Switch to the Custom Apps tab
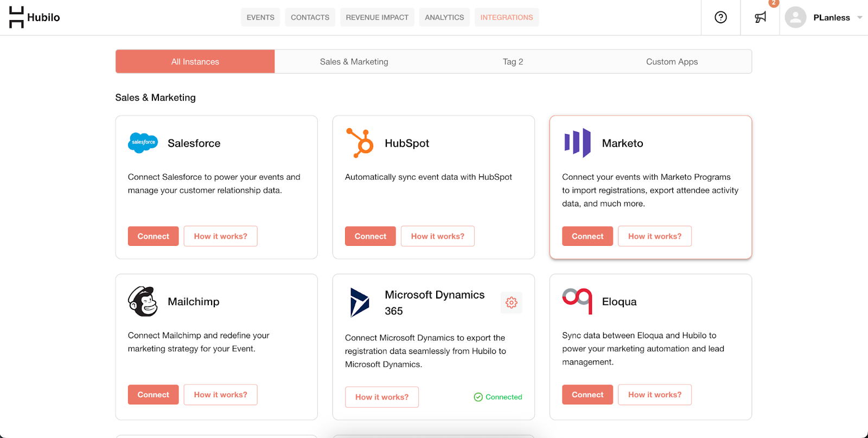 point(672,61)
